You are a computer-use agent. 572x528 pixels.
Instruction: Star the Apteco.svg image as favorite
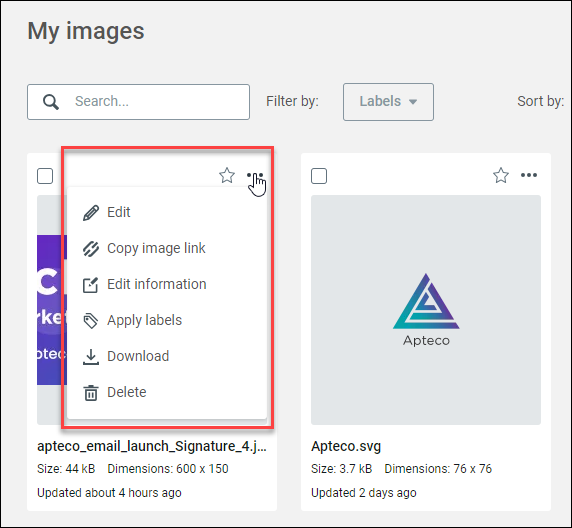(501, 176)
